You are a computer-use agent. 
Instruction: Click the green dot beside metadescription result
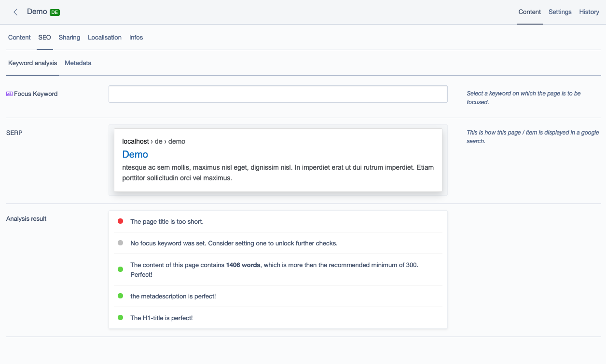[121, 296]
